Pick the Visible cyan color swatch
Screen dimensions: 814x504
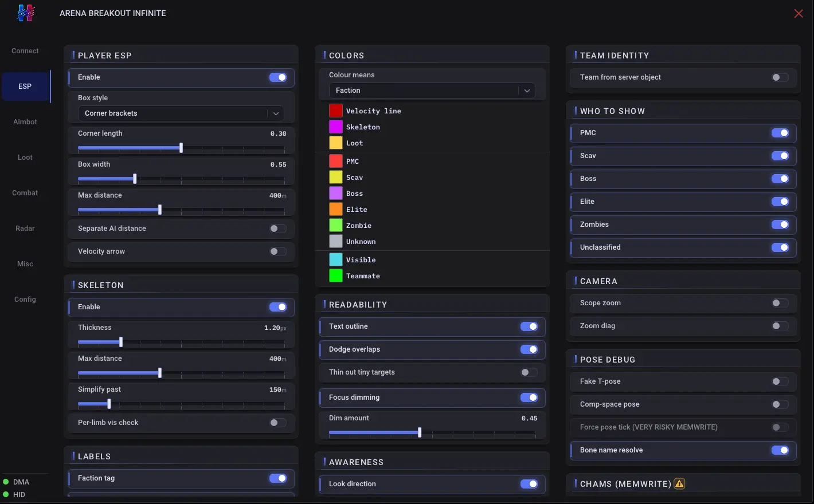tap(336, 259)
